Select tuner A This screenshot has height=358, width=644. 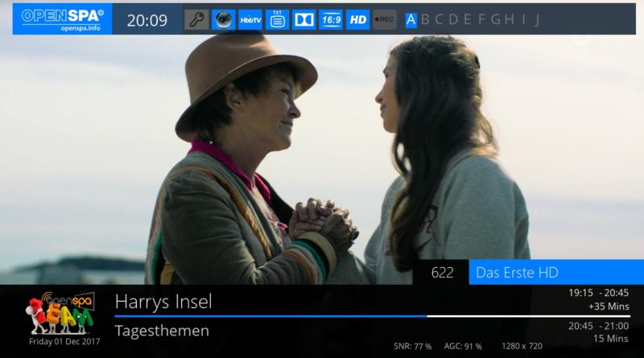411,19
